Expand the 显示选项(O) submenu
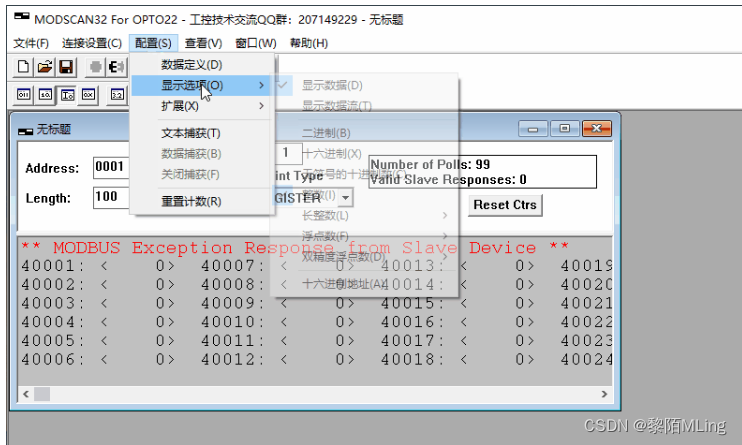742x445 pixels. tap(202, 85)
